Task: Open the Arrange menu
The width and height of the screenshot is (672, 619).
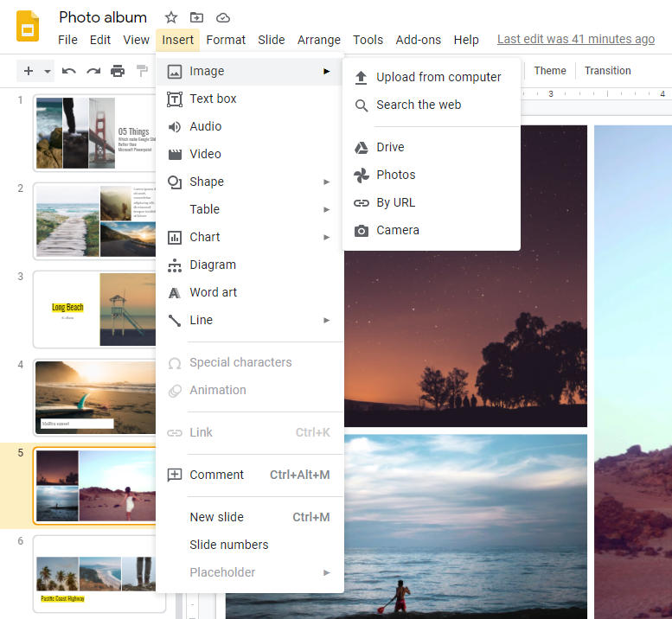Action: pos(319,40)
